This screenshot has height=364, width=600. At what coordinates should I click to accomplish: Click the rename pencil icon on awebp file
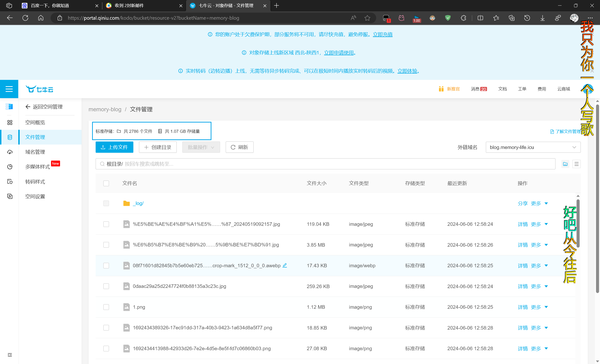tap(285, 265)
